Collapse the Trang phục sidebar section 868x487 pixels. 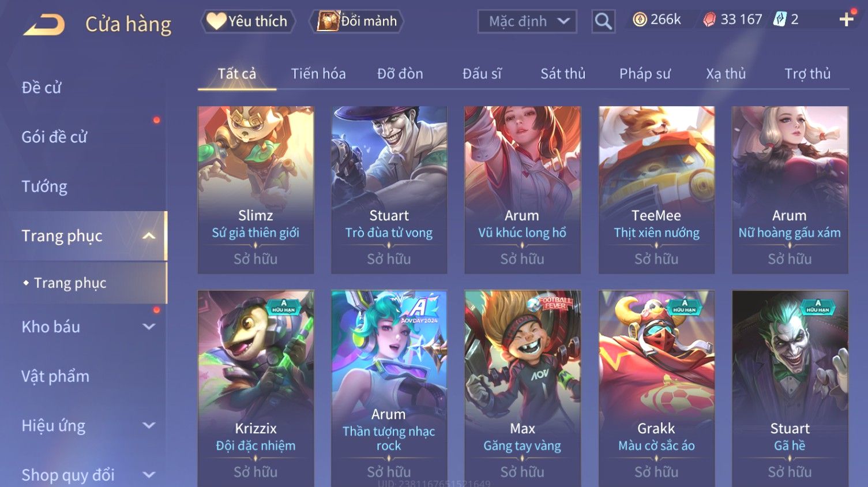(x=149, y=236)
